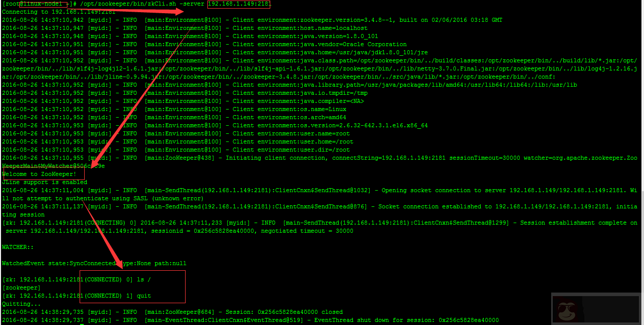Click the 'JLine support is enabled' line
Viewport: 644px width, 325px height.
[45, 183]
